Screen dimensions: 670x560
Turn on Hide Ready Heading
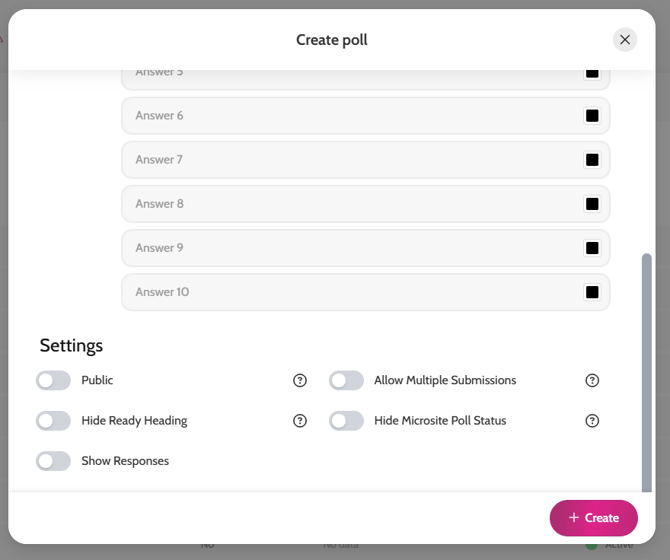coord(53,421)
